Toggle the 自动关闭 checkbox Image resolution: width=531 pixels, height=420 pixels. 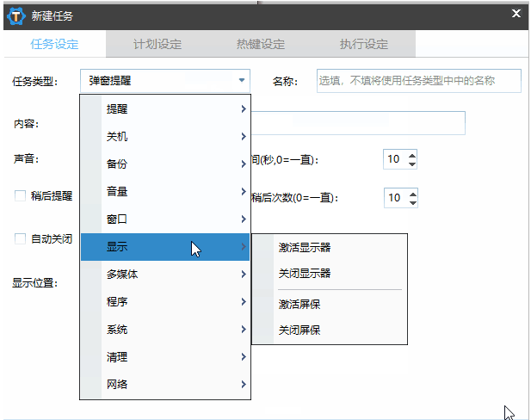tap(20, 238)
